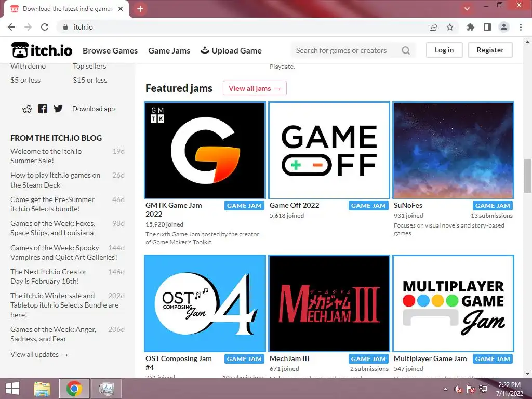Select the itch.io browser tab
The height and width of the screenshot is (399, 532).
66,9
